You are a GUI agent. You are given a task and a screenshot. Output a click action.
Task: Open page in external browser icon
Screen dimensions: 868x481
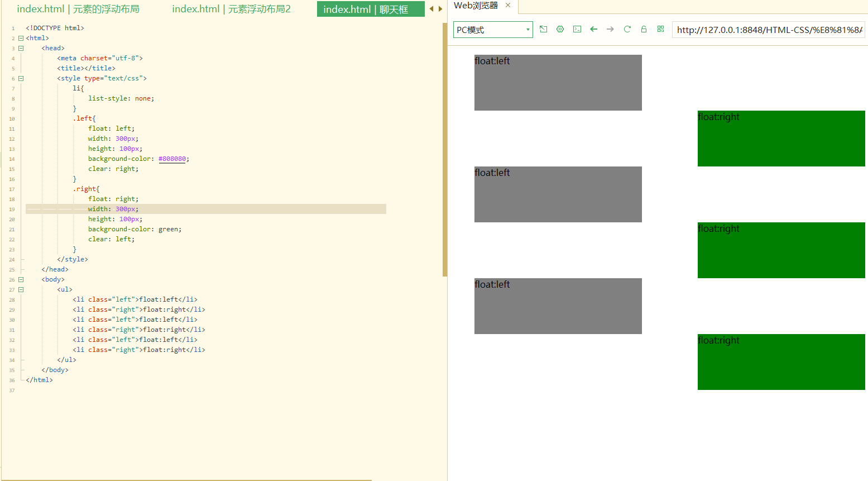(x=543, y=29)
